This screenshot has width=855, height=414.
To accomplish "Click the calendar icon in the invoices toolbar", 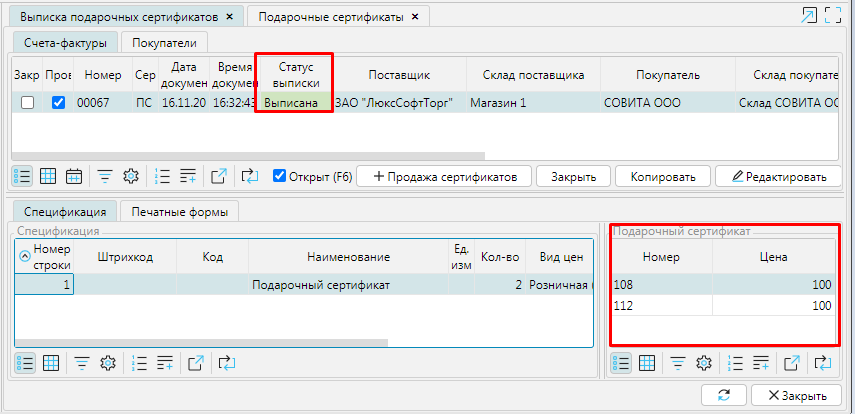I will (73, 176).
